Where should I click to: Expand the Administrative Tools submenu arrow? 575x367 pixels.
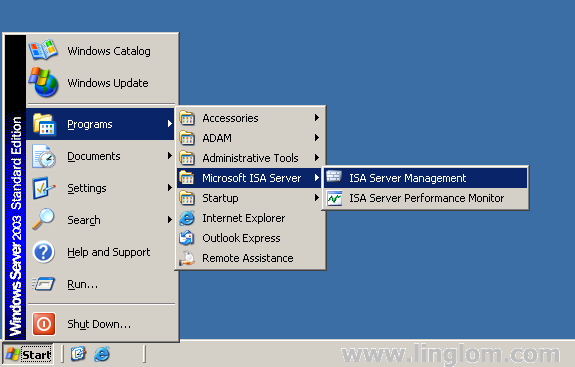[317, 158]
